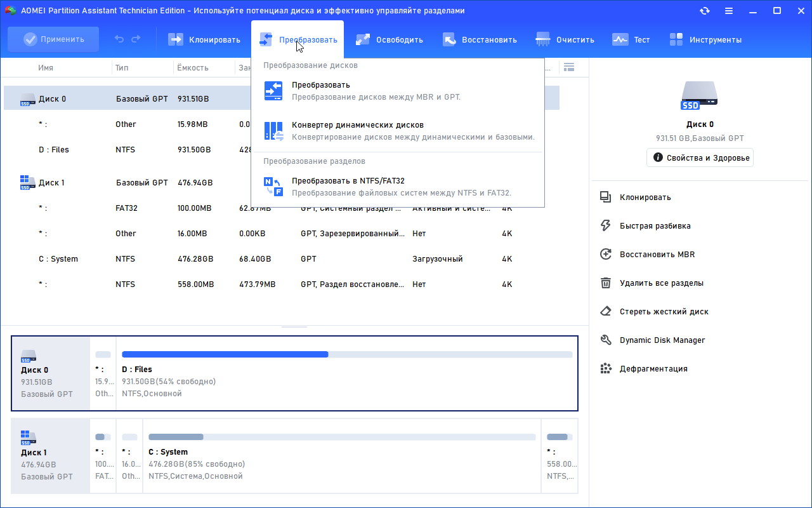This screenshot has height=508, width=812.
Task: Click the pane splitter handle above disk map
Action: click(294, 327)
